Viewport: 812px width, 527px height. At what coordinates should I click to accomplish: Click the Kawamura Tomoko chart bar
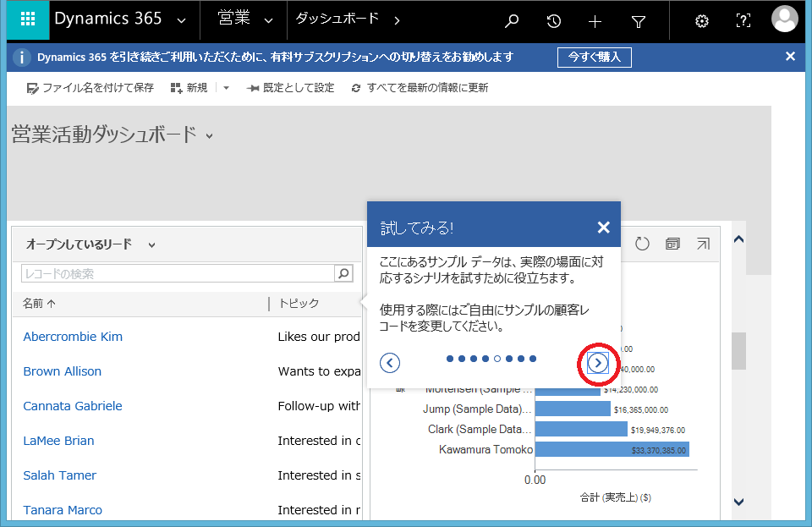coord(612,450)
